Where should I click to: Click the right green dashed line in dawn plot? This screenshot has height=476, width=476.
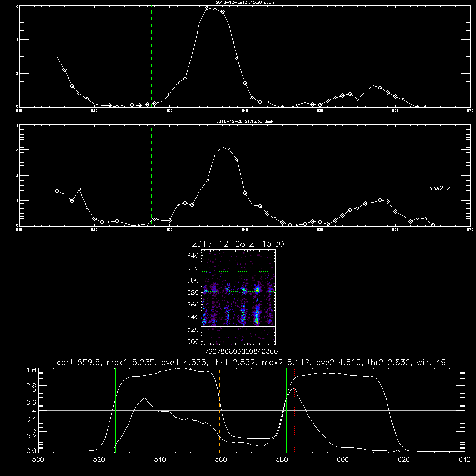click(x=263, y=56)
